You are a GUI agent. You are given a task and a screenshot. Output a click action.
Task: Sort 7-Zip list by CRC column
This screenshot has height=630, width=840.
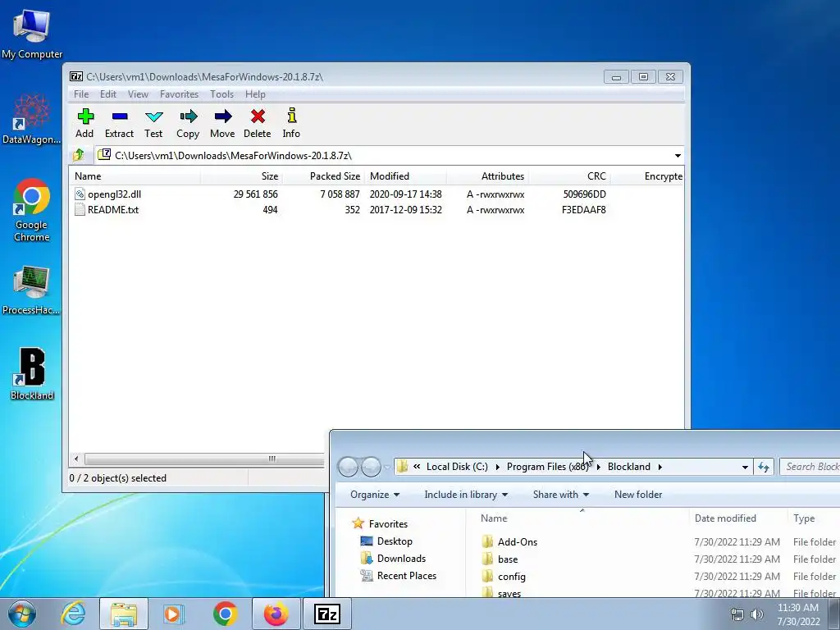pos(569,176)
